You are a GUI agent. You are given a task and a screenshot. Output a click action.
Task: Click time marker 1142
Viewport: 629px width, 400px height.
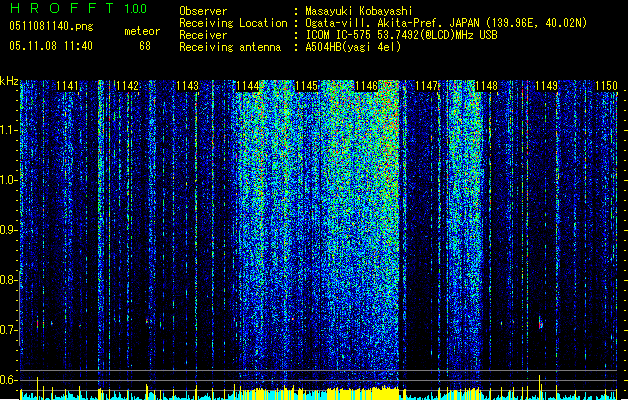click(127, 86)
